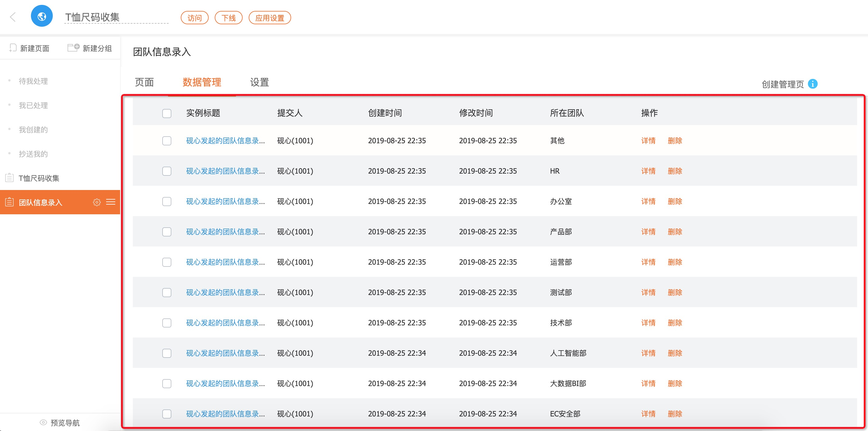The height and width of the screenshot is (431, 868).
Task: Check the row for 其他 team
Action: (167, 141)
